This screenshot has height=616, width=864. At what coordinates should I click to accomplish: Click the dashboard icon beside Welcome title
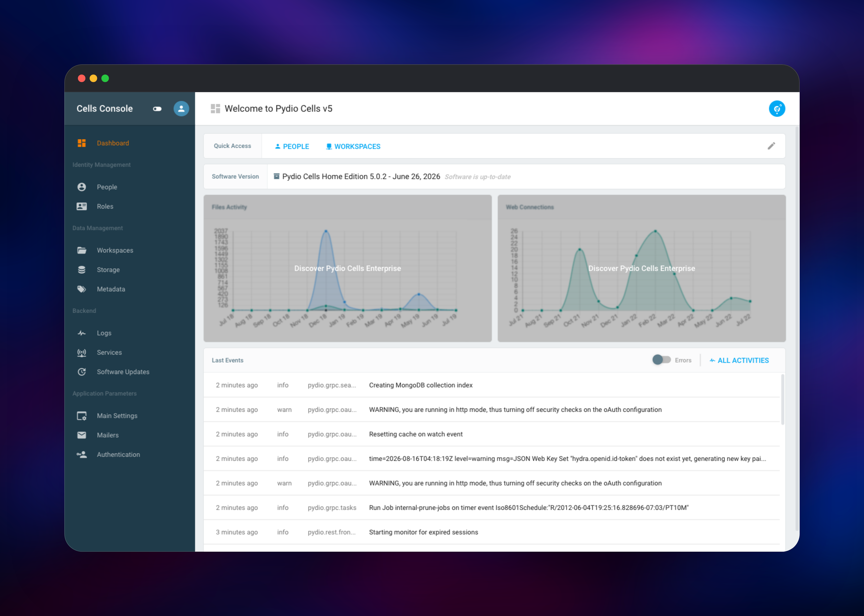point(215,108)
